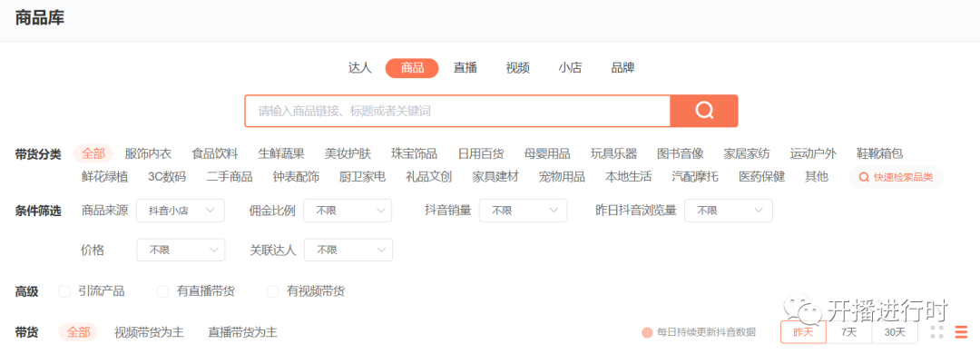Select the 3C数码 category

tap(167, 177)
